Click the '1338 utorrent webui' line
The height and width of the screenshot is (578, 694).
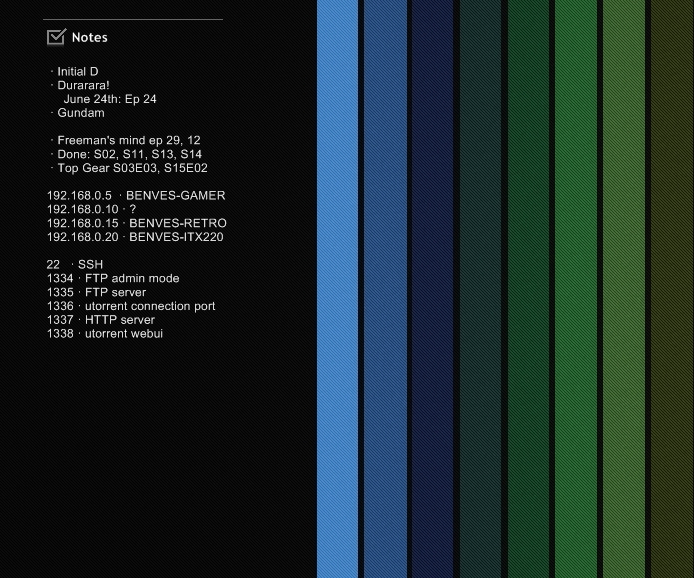[x=105, y=333]
